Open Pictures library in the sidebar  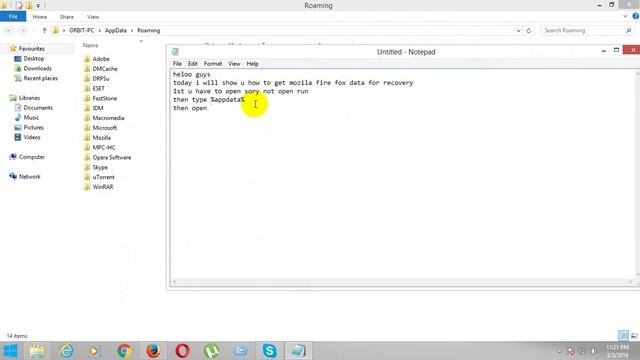[33, 127]
